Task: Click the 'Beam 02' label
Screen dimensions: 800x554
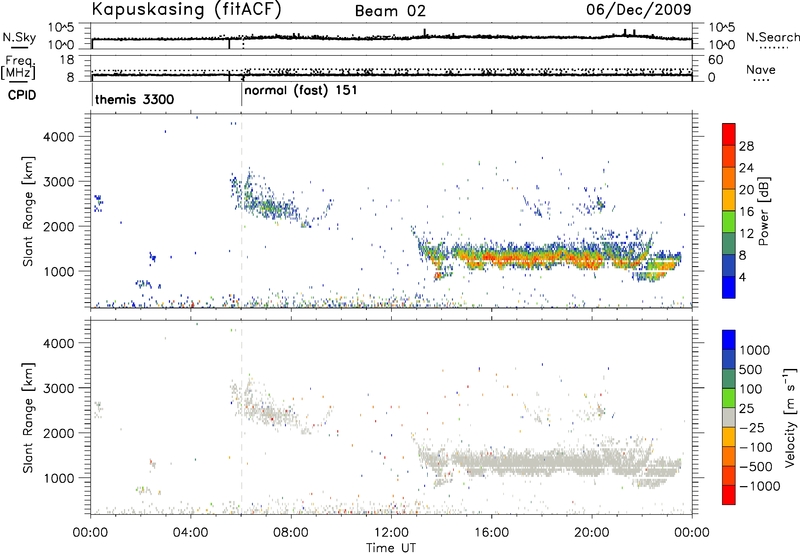Action: click(390, 11)
